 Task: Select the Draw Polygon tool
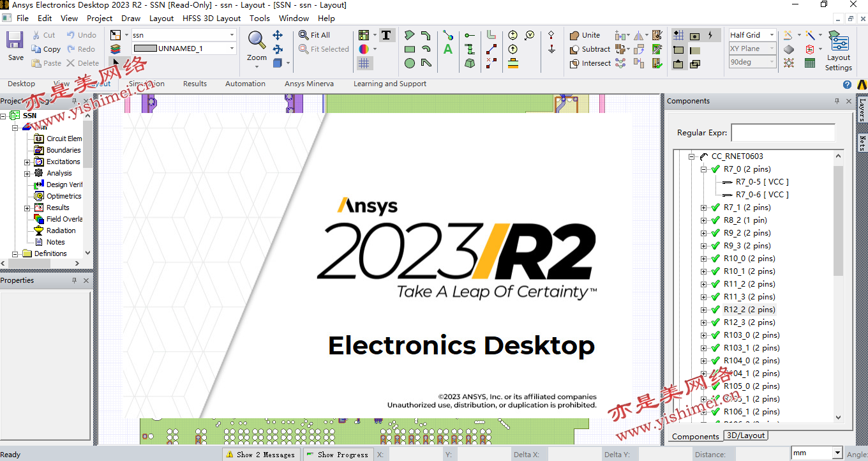coord(410,35)
